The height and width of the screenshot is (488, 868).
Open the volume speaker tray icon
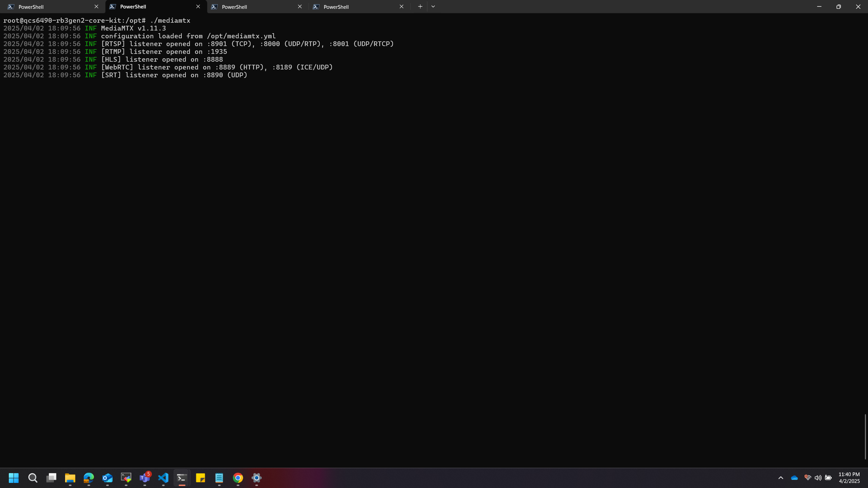818,478
